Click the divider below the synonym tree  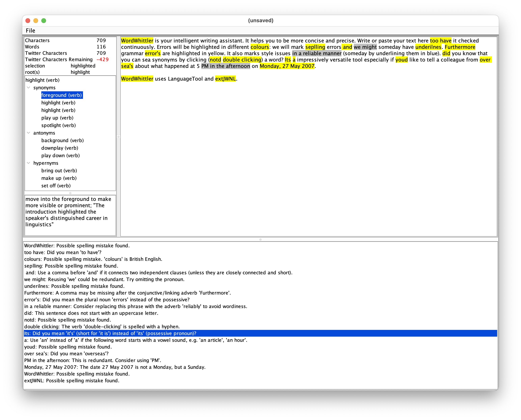[x=70, y=193]
